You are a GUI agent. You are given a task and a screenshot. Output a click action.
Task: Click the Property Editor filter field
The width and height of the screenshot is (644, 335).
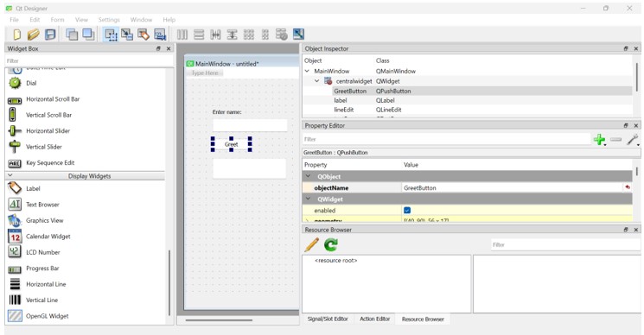446,139
